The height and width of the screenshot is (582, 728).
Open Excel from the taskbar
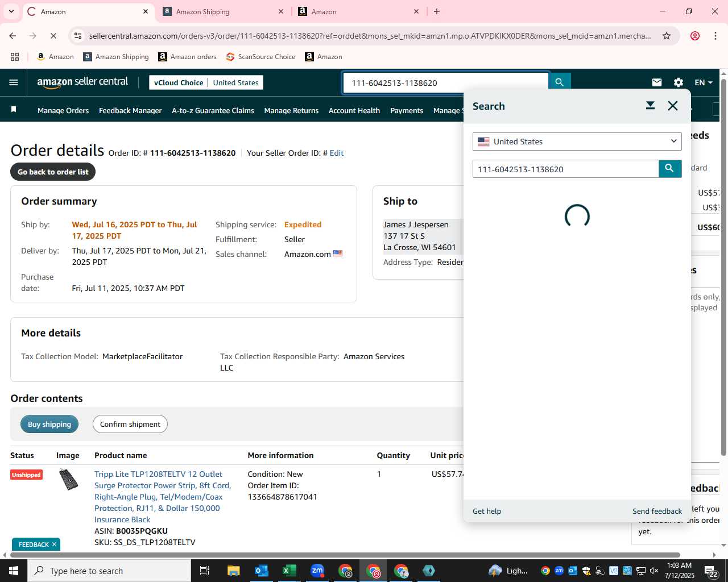289,571
